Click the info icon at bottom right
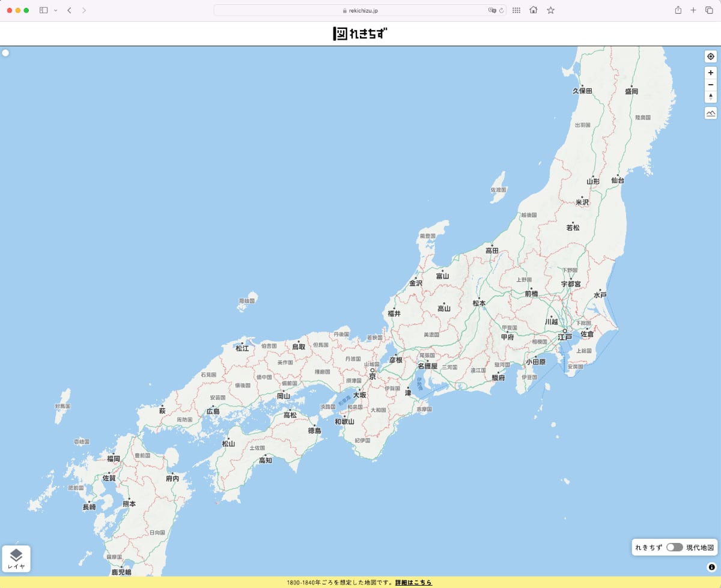 point(711,567)
